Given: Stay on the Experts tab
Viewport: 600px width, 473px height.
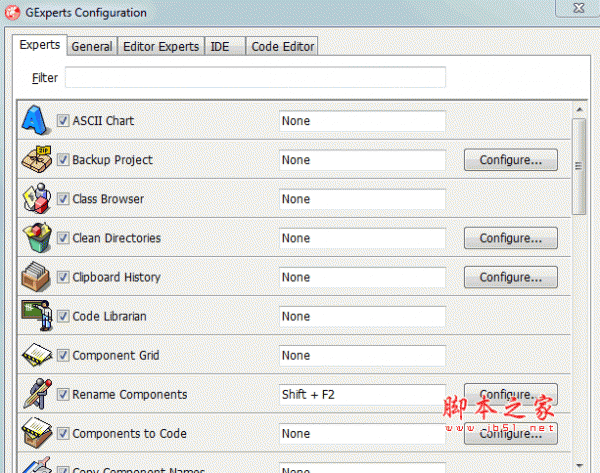Looking at the screenshot, I should pyautogui.click(x=40, y=45).
